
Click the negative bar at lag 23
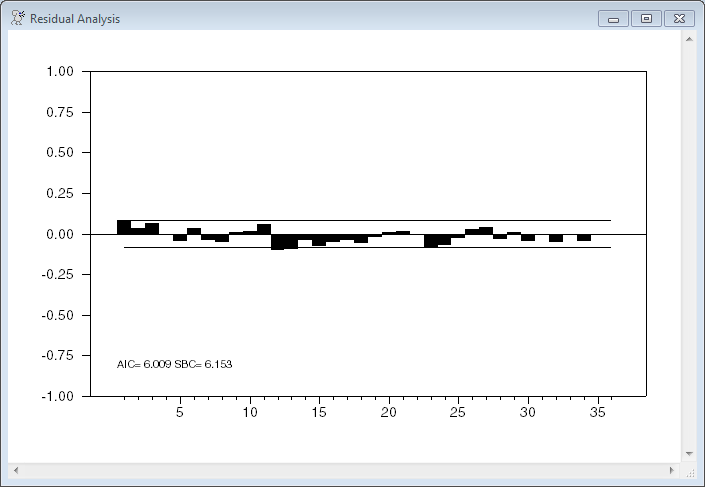point(431,240)
